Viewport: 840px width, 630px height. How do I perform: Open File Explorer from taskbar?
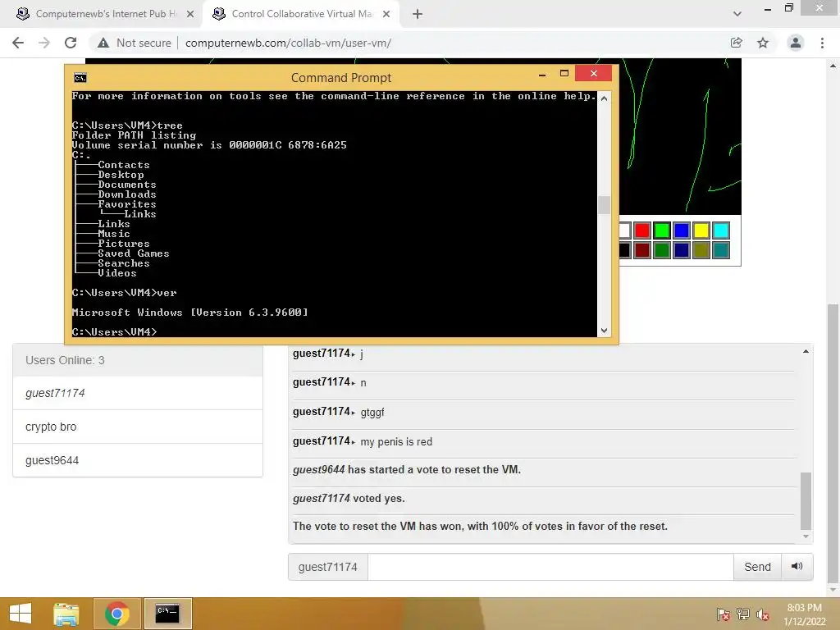(66, 614)
